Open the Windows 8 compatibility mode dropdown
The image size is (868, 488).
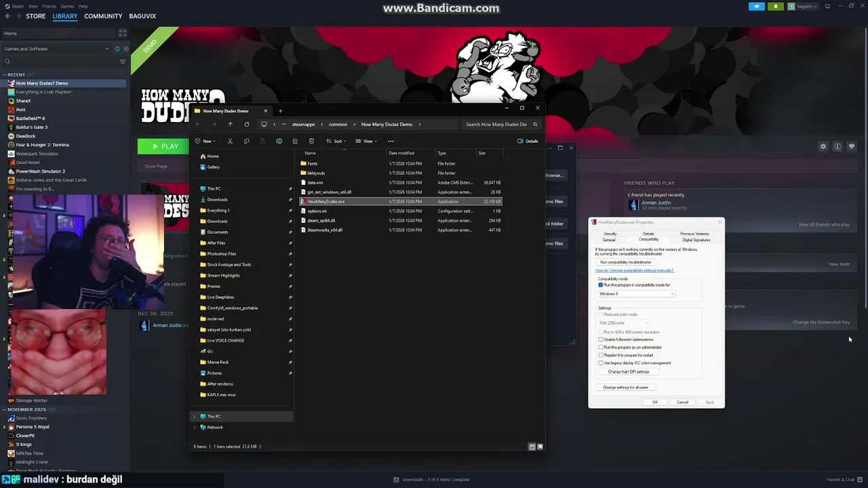tap(637, 293)
